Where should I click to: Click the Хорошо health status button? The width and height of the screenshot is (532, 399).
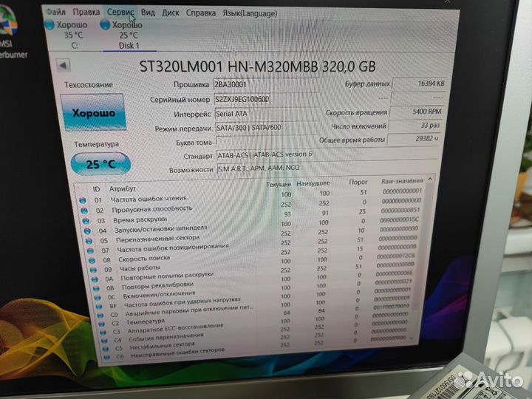click(x=94, y=112)
